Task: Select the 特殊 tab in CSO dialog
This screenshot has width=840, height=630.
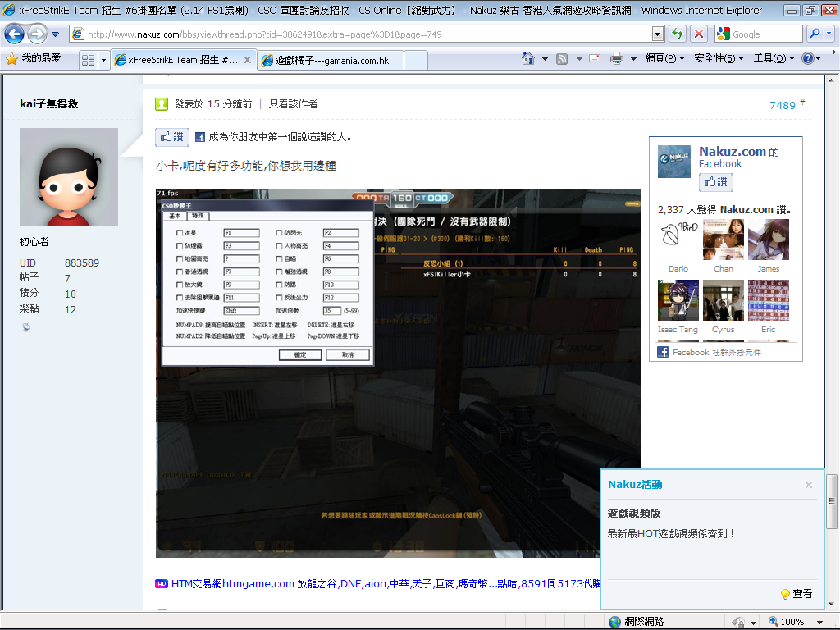Action: (x=199, y=216)
